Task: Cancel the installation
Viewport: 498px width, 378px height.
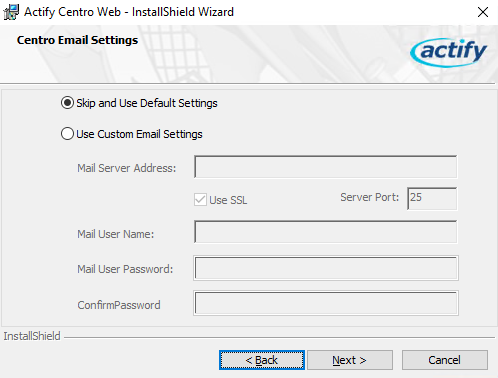Action: [x=445, y=360]
